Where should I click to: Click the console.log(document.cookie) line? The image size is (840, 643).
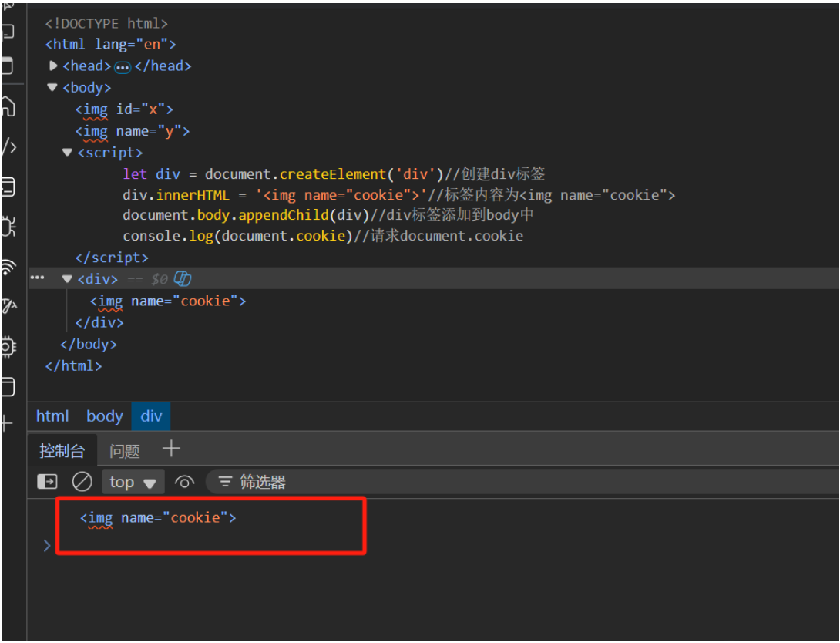click(x=323, y=236)
